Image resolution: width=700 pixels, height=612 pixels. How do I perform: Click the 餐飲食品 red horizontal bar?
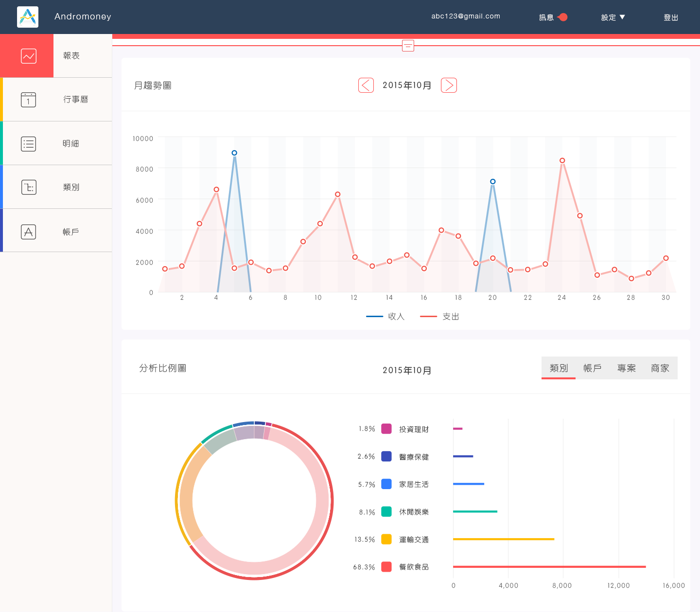pos(549,567)
